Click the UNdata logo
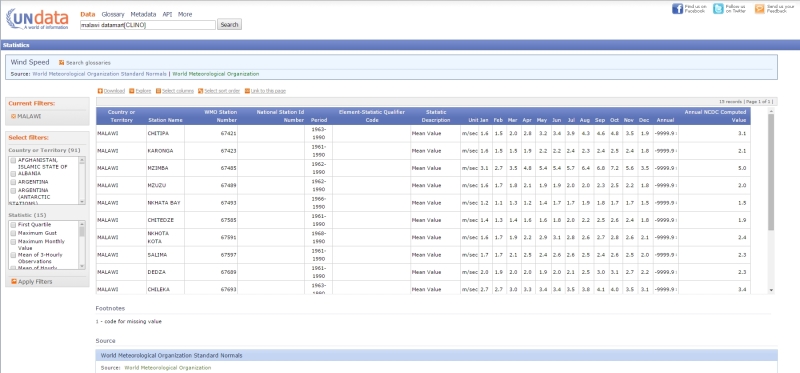This screenshot has width=800, height=373. [37, 19]
